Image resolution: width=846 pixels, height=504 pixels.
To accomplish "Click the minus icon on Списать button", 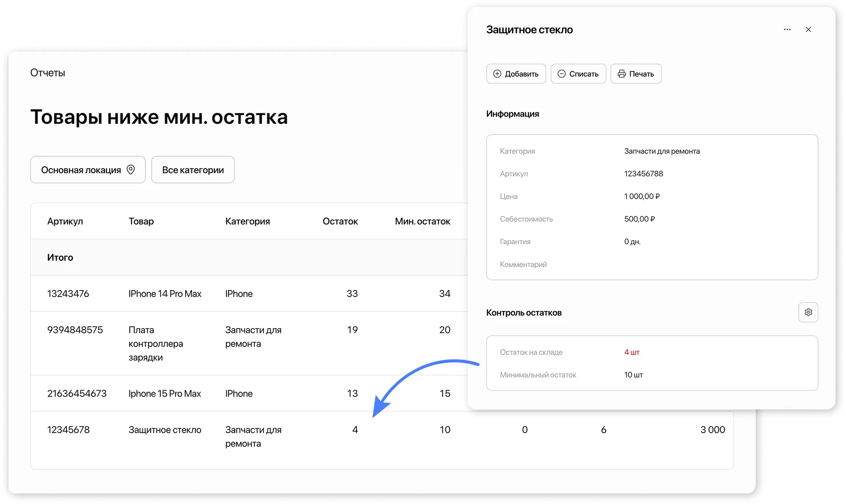I will coord(562,73).
